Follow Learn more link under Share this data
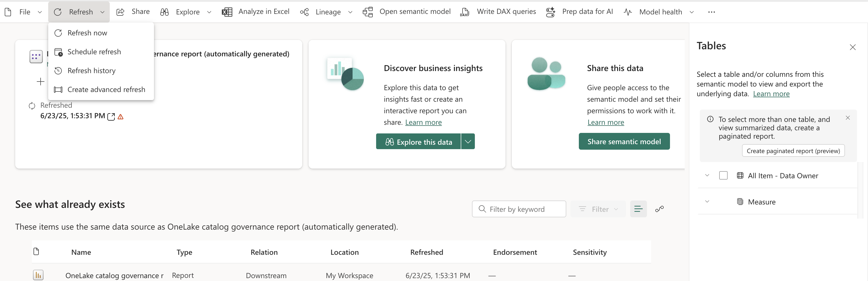This screenshot has height=281, width=868. pyautogui.click(x=606, y=122)
